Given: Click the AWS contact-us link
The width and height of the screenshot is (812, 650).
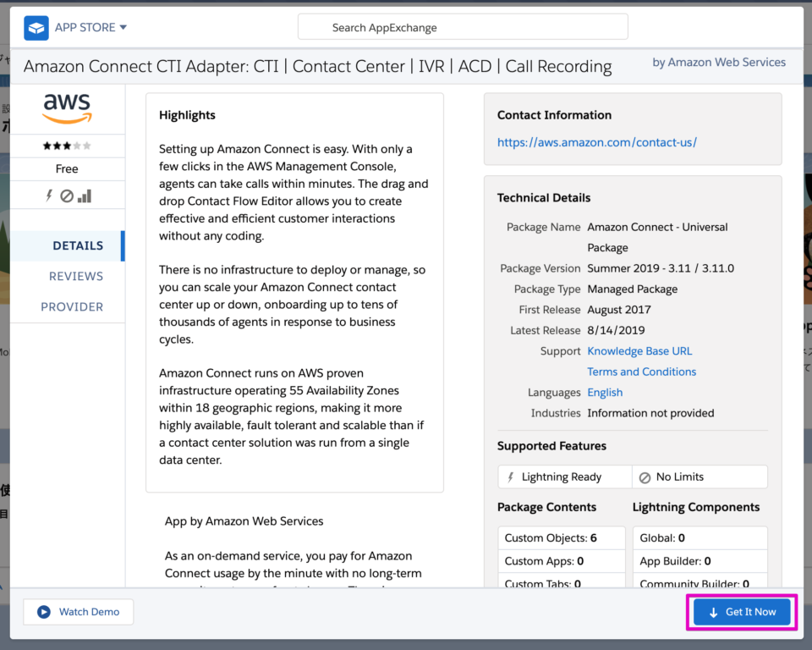Looking at the screenshot, I should pyautogui.click(x=596, y=142).
